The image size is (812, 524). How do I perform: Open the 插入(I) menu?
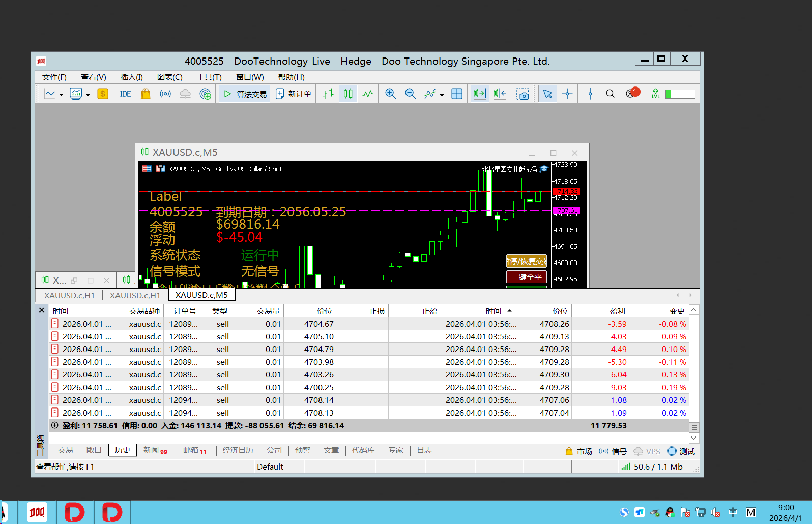(x=132, y=77)
